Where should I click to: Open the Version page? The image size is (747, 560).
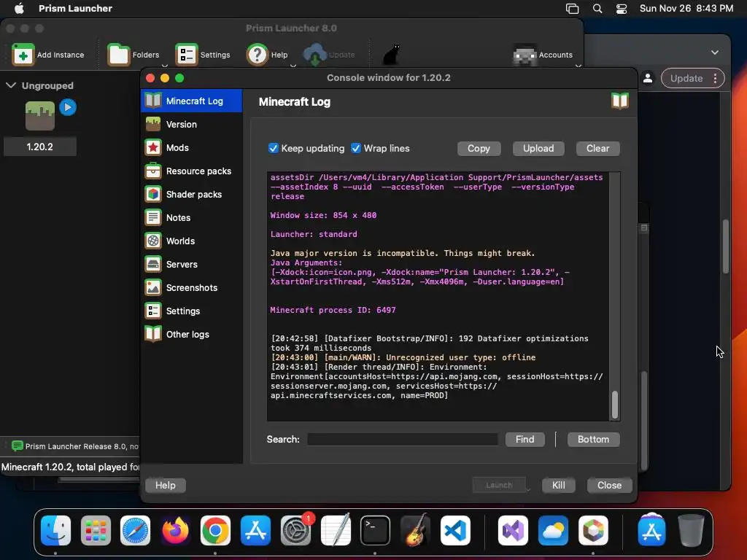pos(192,124)
